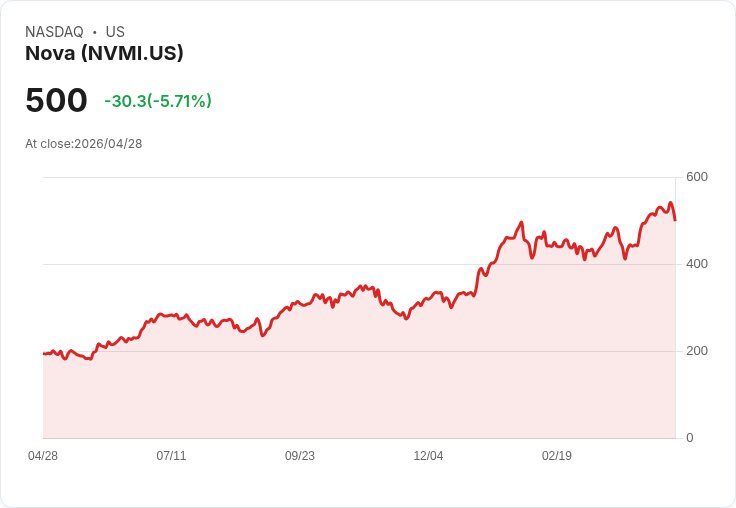Screen dimensions: 736x508
Task: Select the 02/19 date axis label
Action: tap(557, 456)
